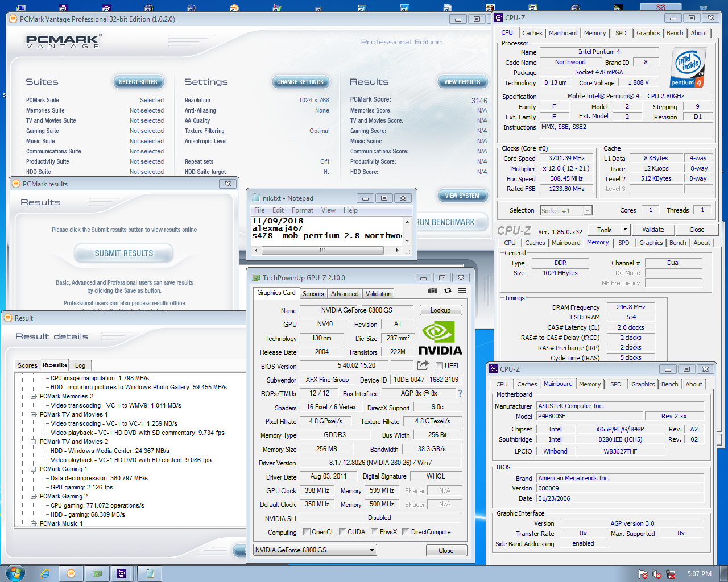Image resolution: width=728 pixels, height=582 pixels.
Task: Click the CHANGE SETTINGS button
Action: pyautogui.click(x=300, y=82)
